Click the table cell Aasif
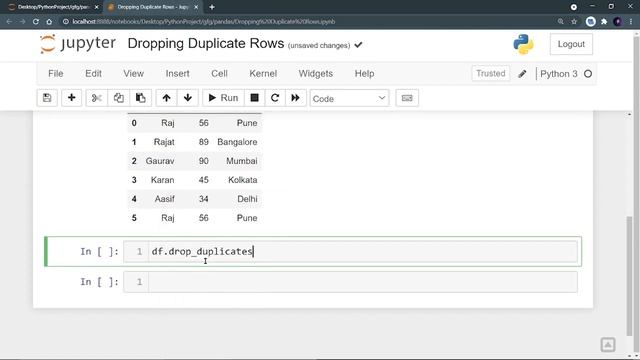 [x=164, y=199]
